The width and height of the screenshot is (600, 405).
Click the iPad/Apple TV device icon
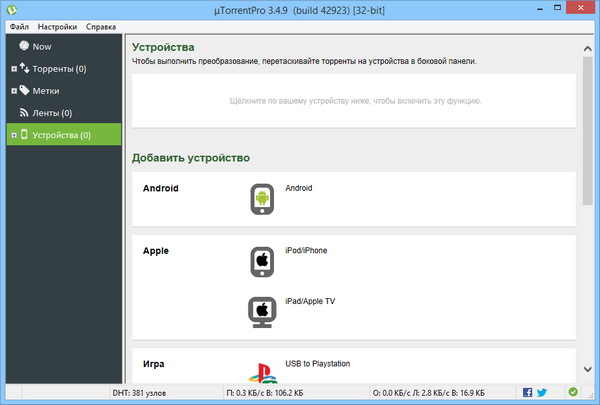click(x=262, y=312)
